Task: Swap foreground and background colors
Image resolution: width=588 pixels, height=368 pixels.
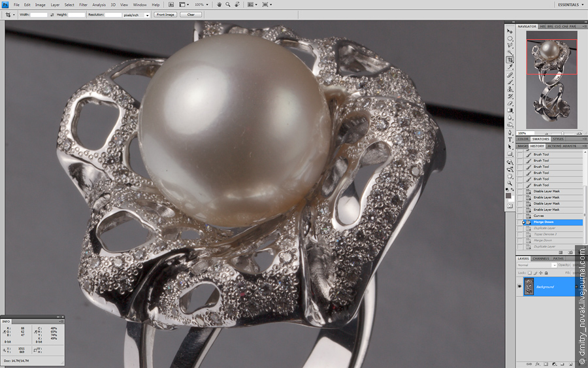Action: point(512,190)
